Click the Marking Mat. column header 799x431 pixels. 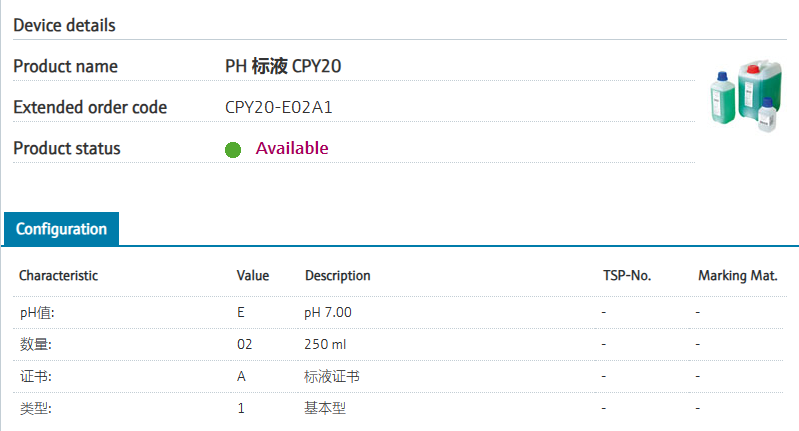point(738,276)
